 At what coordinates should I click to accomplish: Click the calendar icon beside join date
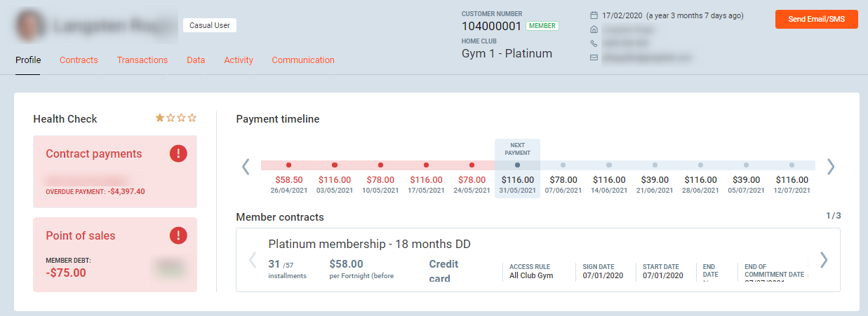[594, 15]
